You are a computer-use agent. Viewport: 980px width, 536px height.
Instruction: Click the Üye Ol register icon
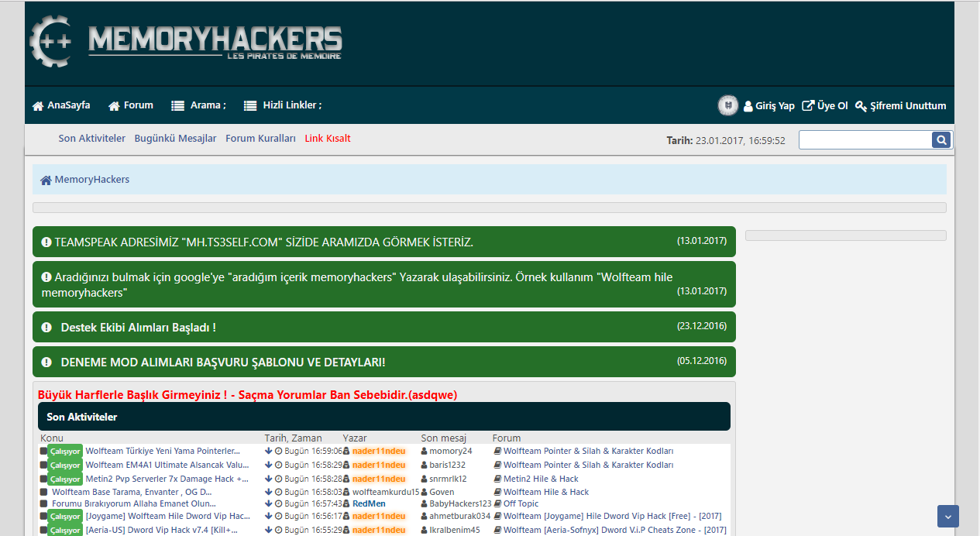pyautogui.click(x=808, y=106)
